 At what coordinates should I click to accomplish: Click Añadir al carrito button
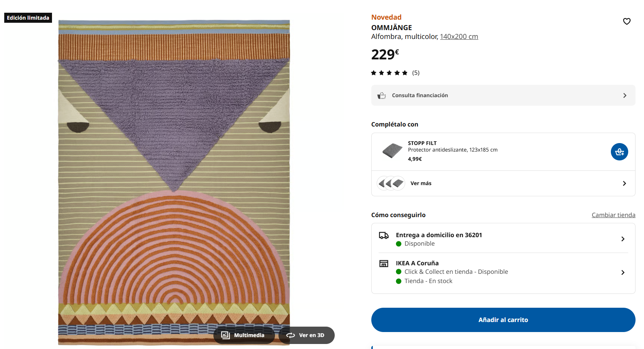click(x=503, y=320)
